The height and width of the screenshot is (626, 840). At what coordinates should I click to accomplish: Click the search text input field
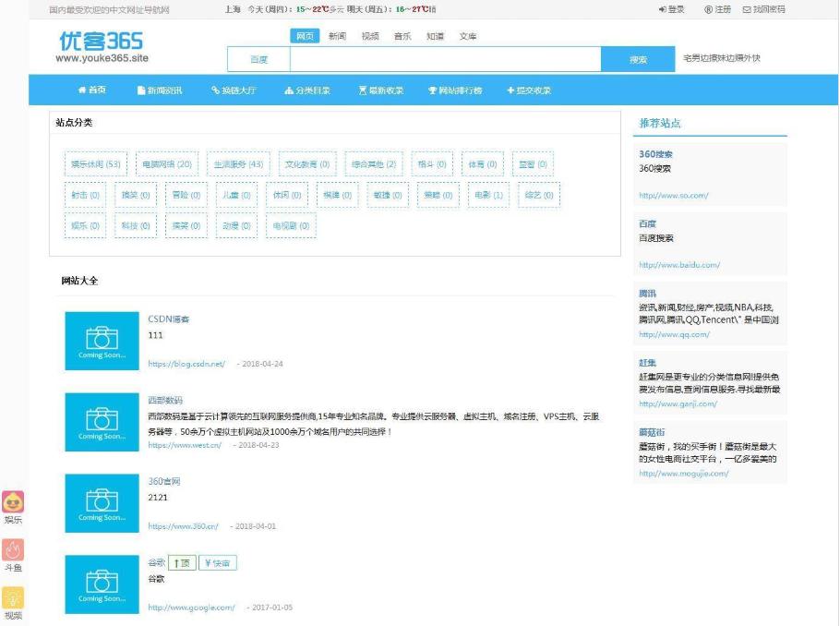coord(445,59)
